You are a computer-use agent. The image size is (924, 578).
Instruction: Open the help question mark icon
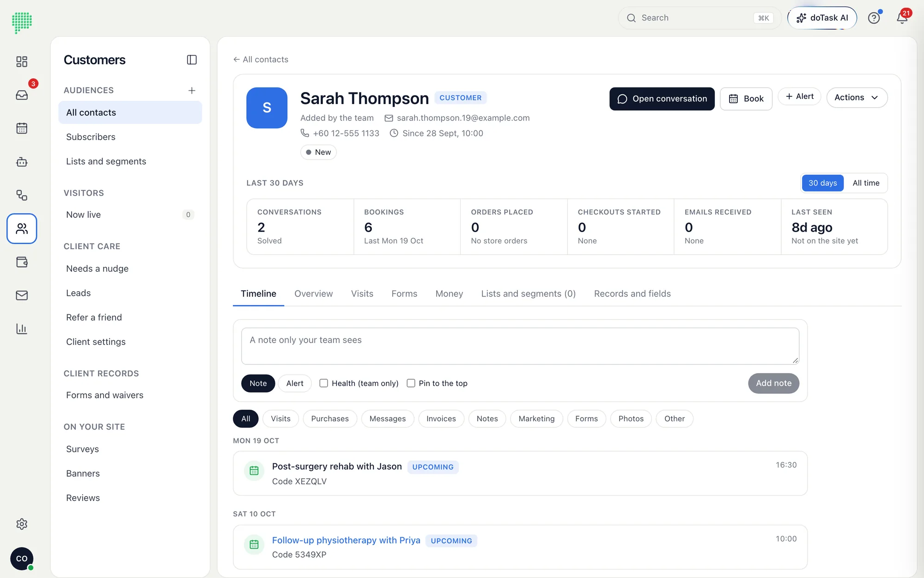tap(874, 18)
